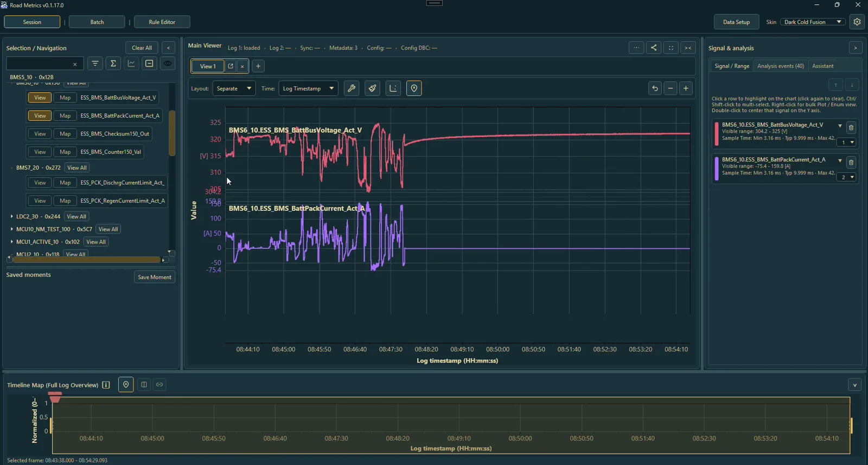Viewport: 868px width, 465px height.
Task: Click the Save Moment button
Action: pos(155,277)
